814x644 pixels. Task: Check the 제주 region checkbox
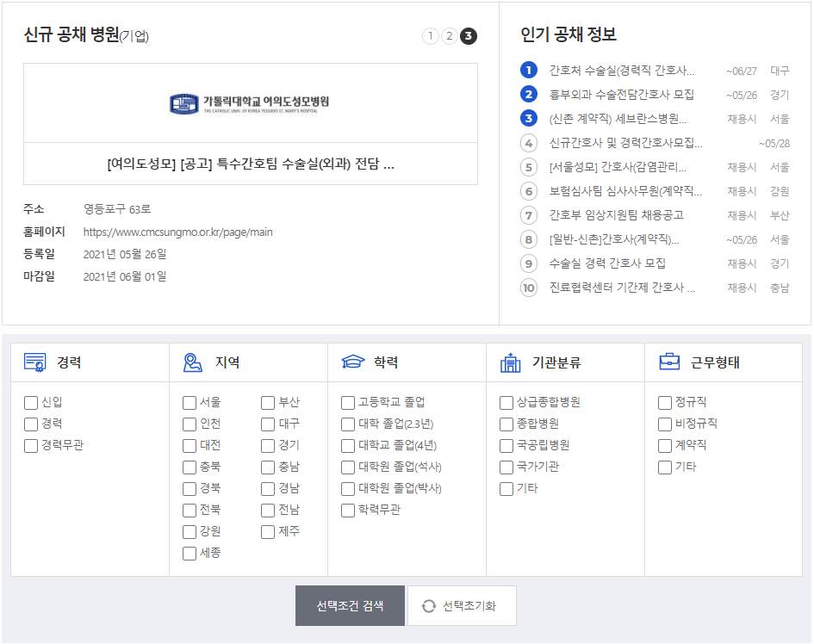(268, 531)
